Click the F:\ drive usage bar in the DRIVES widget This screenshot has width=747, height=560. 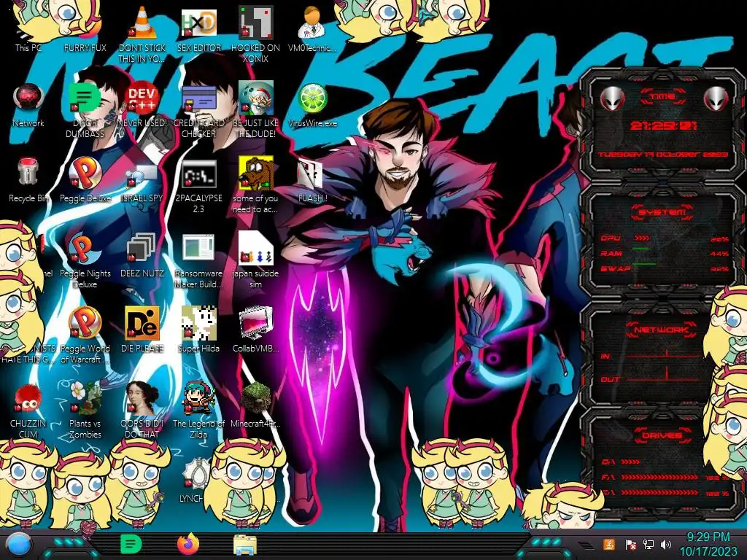tap(659, 477)
